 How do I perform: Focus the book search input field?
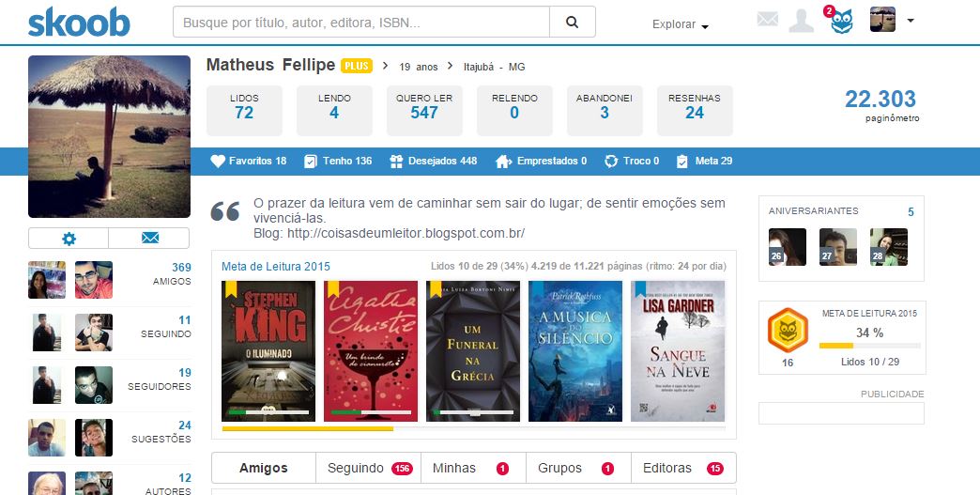click(x=361, y=23)
